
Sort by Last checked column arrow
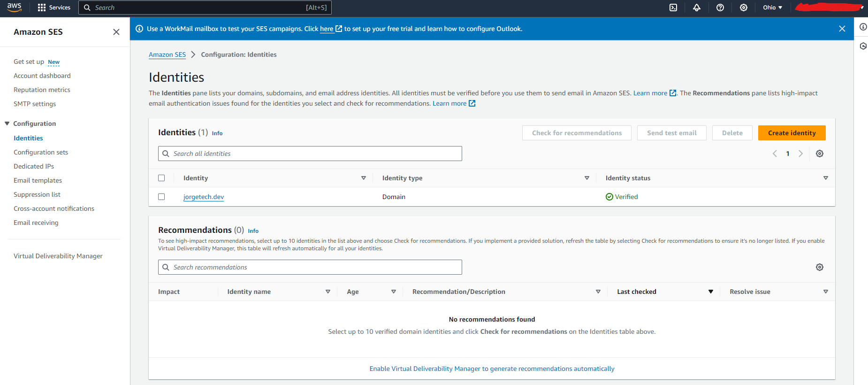pos(711,292)
